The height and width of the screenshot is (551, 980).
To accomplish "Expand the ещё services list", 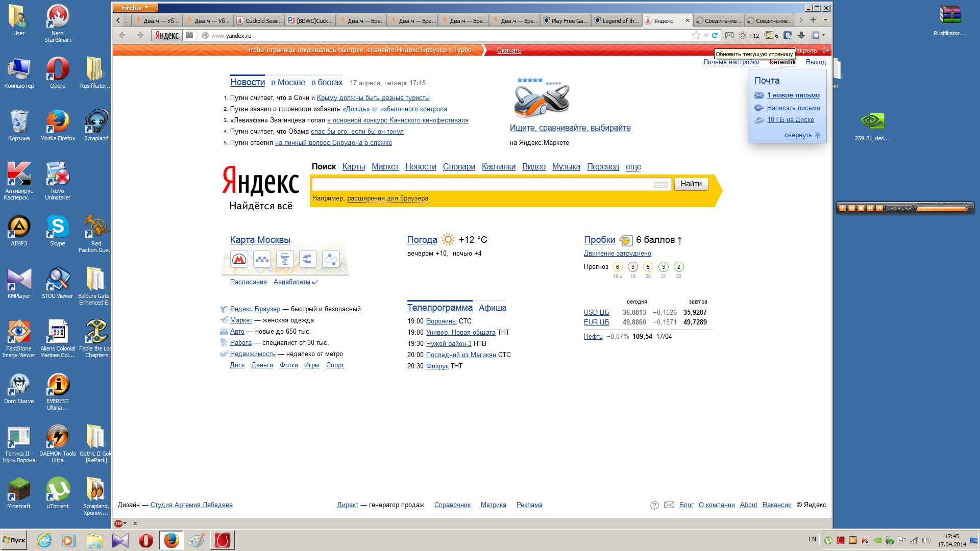I will 633,167.
